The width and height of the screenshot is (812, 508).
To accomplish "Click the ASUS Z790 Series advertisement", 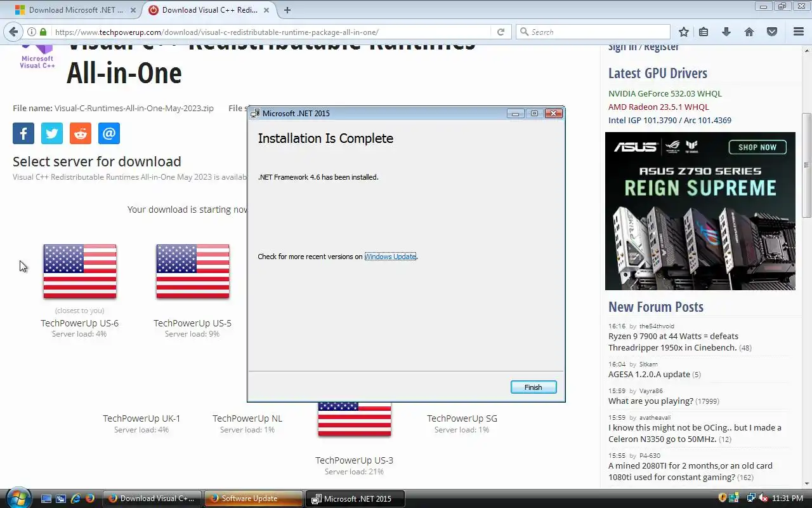I will pyautogui.click(x=700, y=211).
